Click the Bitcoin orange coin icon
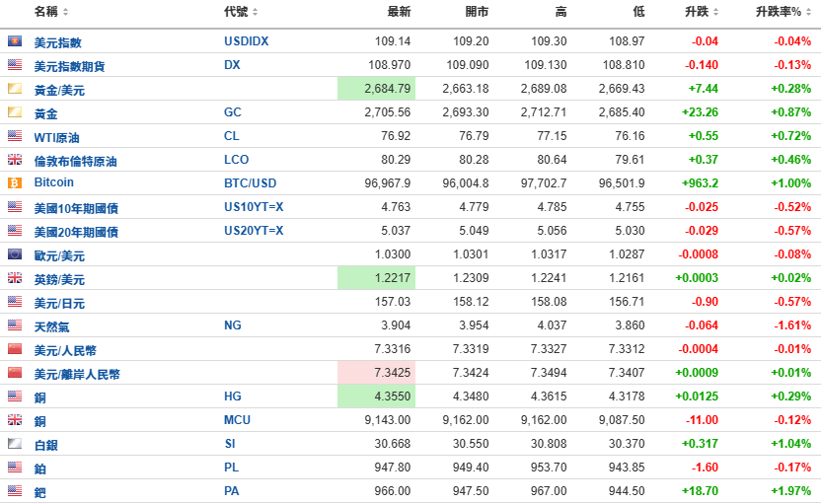 tap(15, 183)
